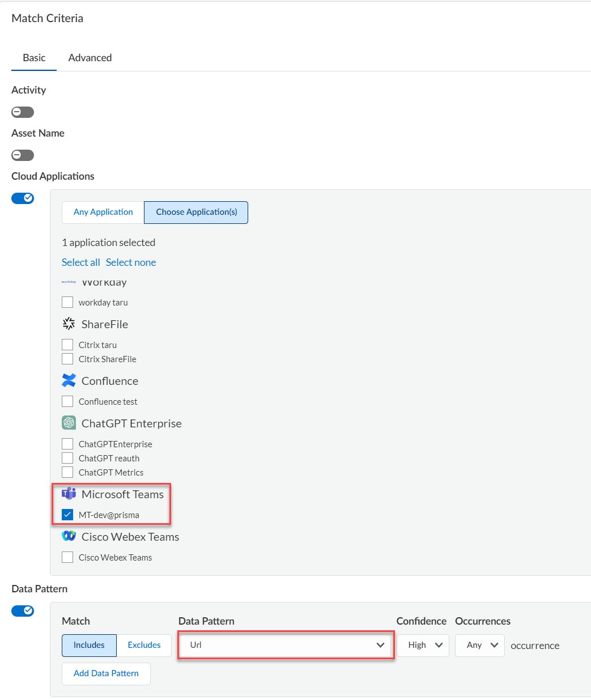The height and width of the screenshot is (700, 591).
Task: Disable the Cloud Applications toggle
Action: click(x=23, y=198)
